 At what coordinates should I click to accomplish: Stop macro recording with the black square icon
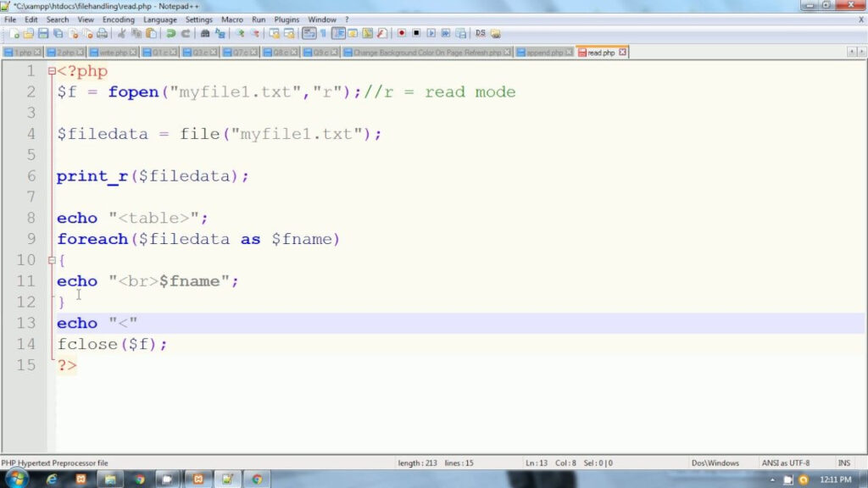tap(416, 34)
